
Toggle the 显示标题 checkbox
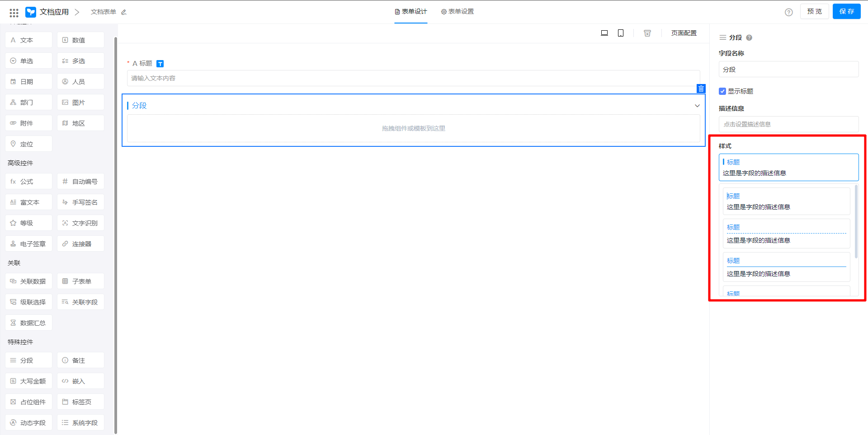[x=722, y=91]
